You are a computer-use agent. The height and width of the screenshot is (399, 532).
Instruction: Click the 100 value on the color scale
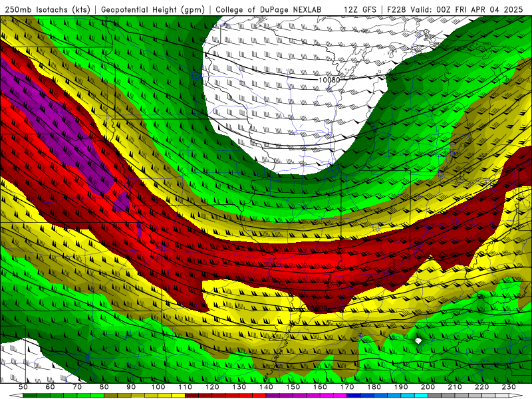[x=158, y=387]
